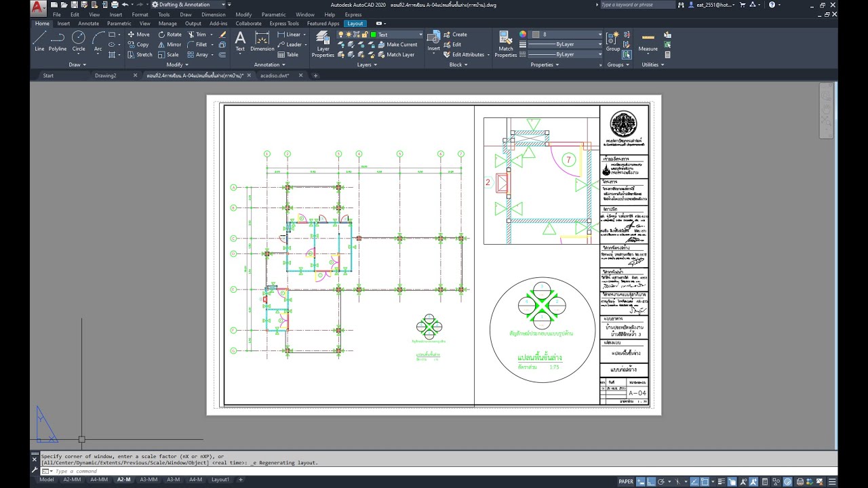This screenshot has width=868, height=488.
Task: Expand the Utilities panel
Action: pyautogui.click(x=653, y=65)
